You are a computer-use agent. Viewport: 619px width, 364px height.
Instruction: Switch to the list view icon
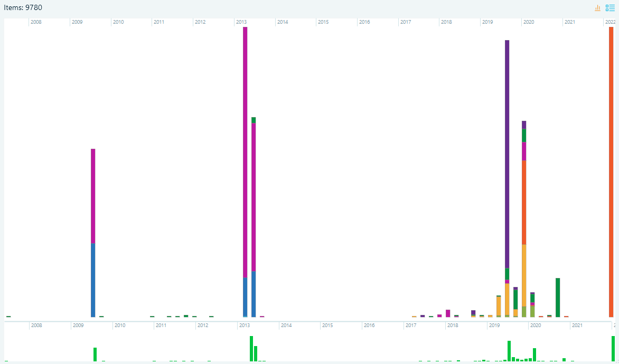point(610,8)
